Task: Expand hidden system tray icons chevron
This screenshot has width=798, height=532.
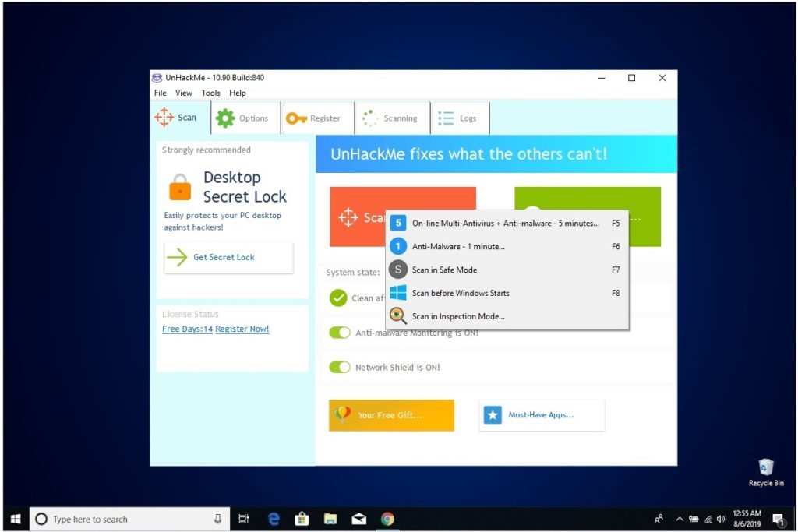Action: coord(680,519)
